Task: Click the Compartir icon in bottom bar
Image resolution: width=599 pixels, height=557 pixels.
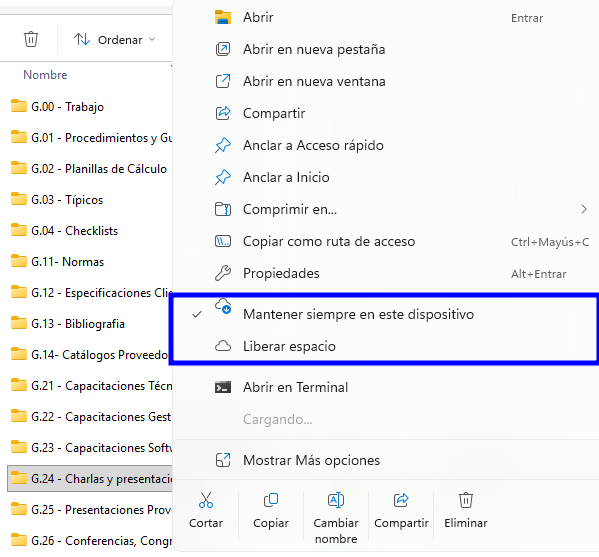Action: [401, 500]
